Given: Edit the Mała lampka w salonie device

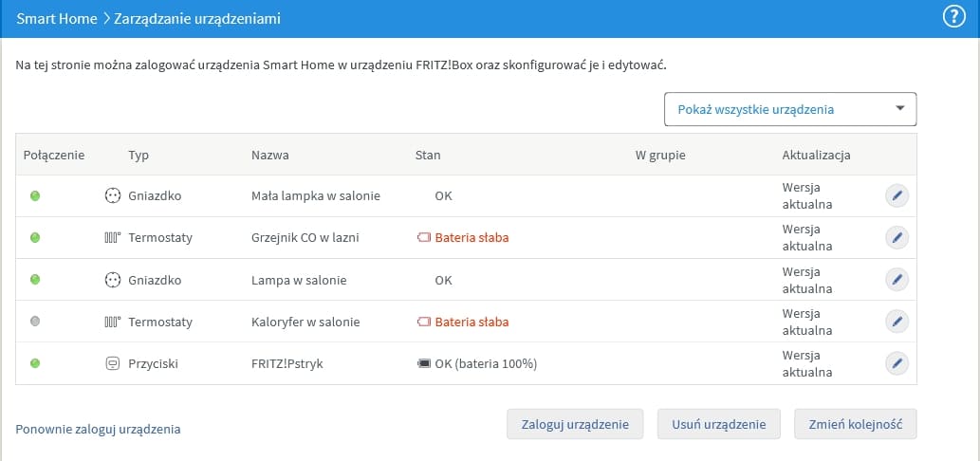Looking at the screenshot, I should pyautogui.click(x=897, y=195).
